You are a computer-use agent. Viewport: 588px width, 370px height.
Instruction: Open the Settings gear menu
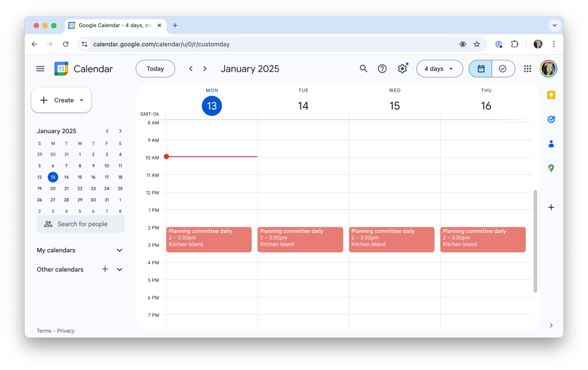click(x=402, y=69)
